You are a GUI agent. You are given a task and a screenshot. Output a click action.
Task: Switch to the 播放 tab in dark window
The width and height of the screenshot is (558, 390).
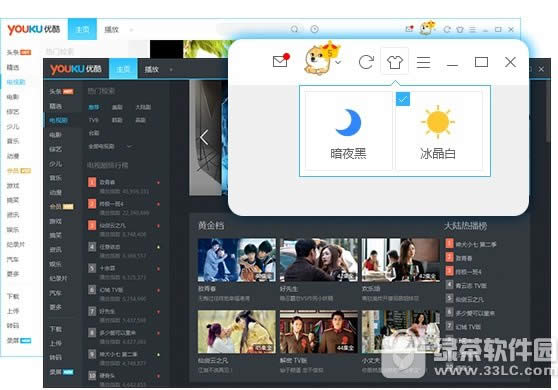pyautogui.click(x=152, y=69)
